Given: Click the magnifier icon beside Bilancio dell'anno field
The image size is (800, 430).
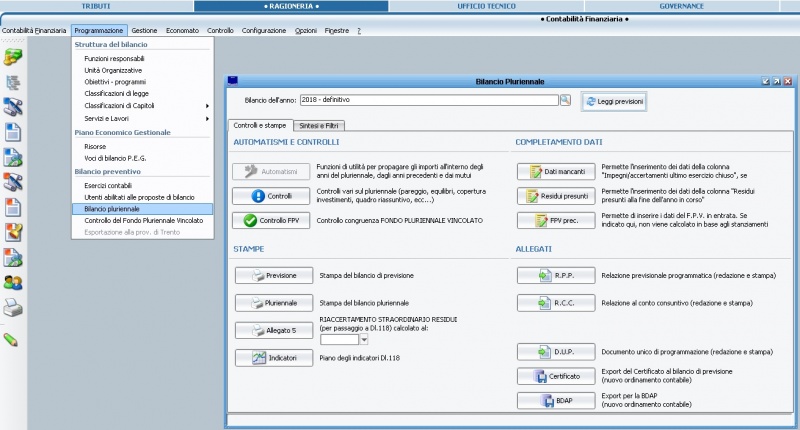Looking at the screenshot, I should (x=565, y=100).
